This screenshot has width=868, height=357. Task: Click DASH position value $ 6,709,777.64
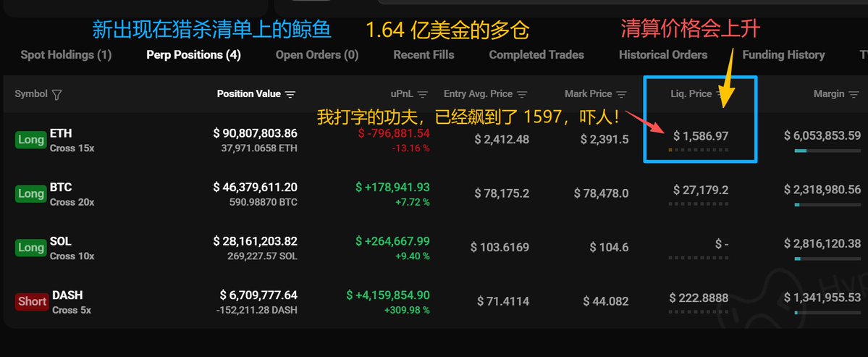click(x=258, y=295)
